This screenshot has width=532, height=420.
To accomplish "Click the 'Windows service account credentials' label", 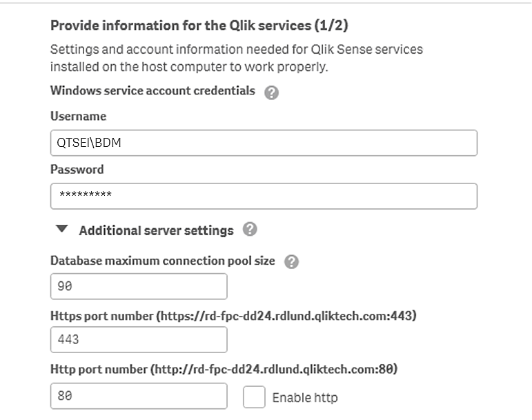I will click(152, 90).
